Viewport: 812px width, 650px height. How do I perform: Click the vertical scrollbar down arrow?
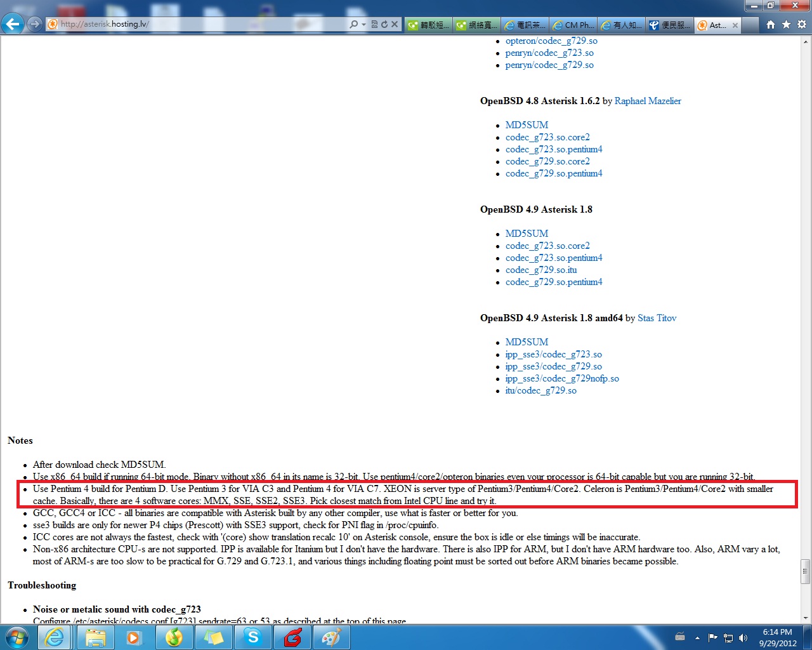point(806,618)
